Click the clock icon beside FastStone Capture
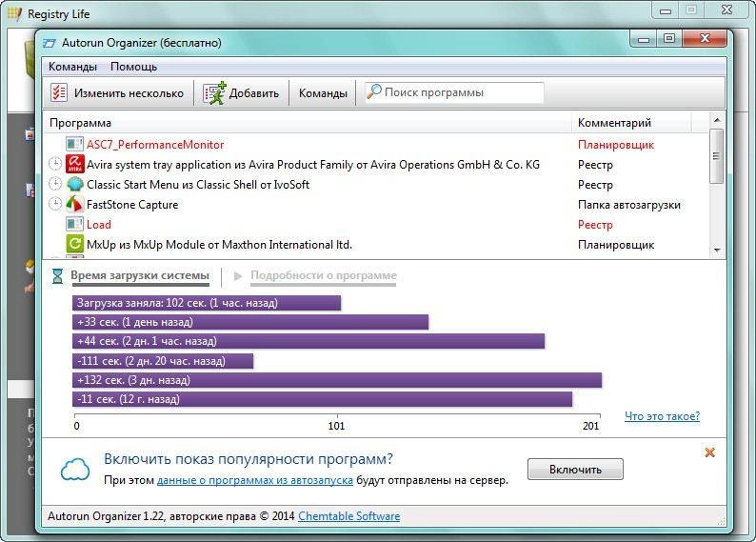Screen dimensions: 756x542 coord(55,204)
